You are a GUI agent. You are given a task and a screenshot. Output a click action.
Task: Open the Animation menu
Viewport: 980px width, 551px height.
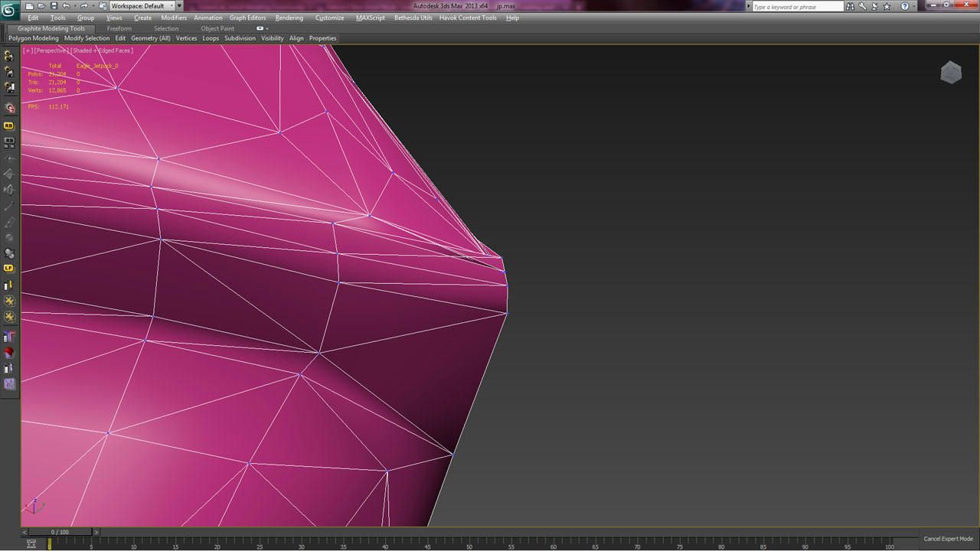pos(208,18)
